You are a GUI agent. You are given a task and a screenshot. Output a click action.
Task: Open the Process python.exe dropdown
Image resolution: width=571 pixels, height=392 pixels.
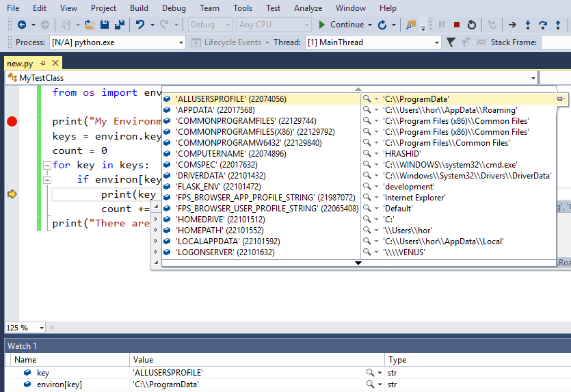click(x=181, y=42)
